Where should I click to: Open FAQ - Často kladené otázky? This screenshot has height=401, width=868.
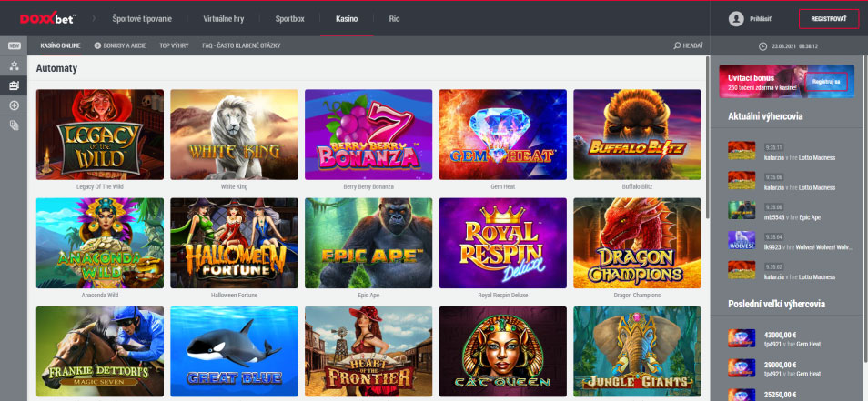coord(241,45)
